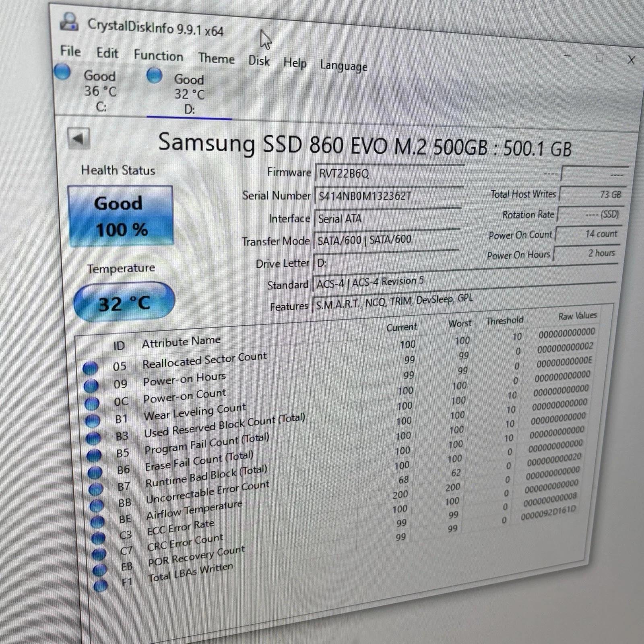Click the Attribute Name column header
Viewport: 644px width, 644px height.
tap(181, 341)
